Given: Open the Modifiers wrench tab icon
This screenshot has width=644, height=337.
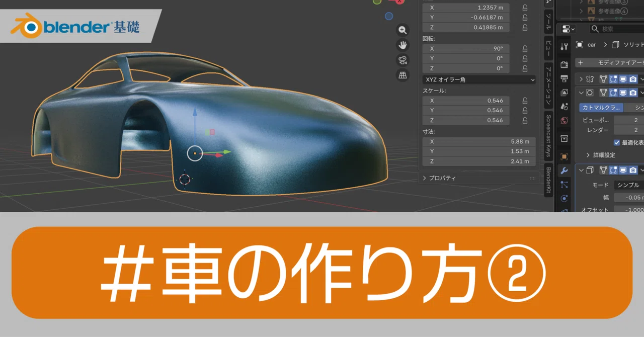Looking at the screenshot, I should [x=564, y=171].
